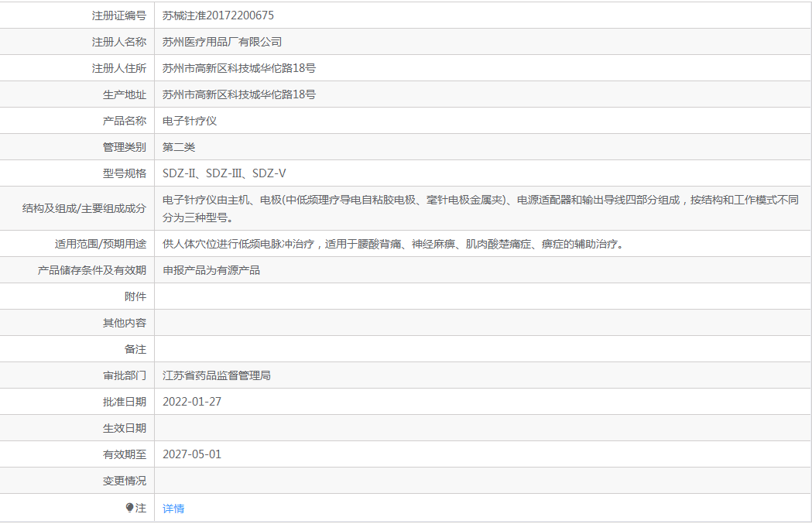Select approving department 江苏省药品监督管理局
This screenshot has height=531, width=812.
point(217,375)
